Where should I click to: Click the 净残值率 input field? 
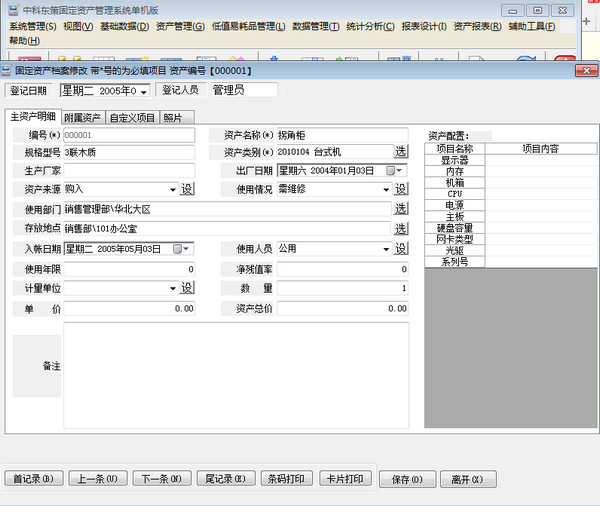342,269
